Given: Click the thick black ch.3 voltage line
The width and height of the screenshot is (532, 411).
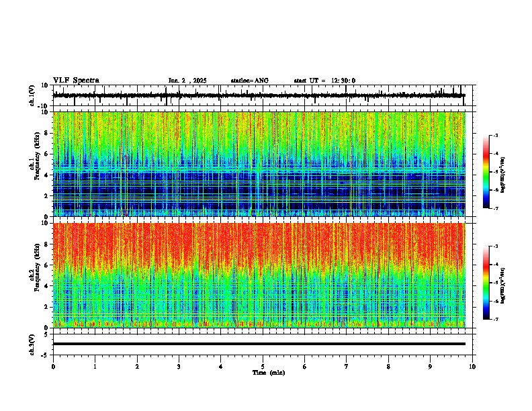Looking at the screenshot, I should click(x=259, y=344).
